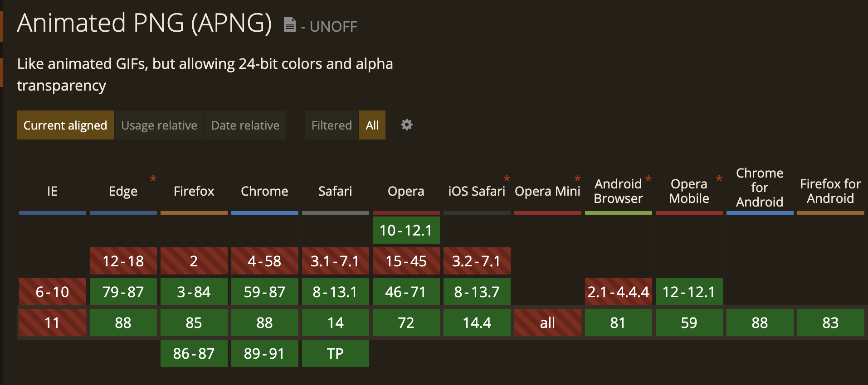Click the Safari TP version cell
The height and width of the screenshot is (385, 868).
pyautogui.click(x=335, y=353)
